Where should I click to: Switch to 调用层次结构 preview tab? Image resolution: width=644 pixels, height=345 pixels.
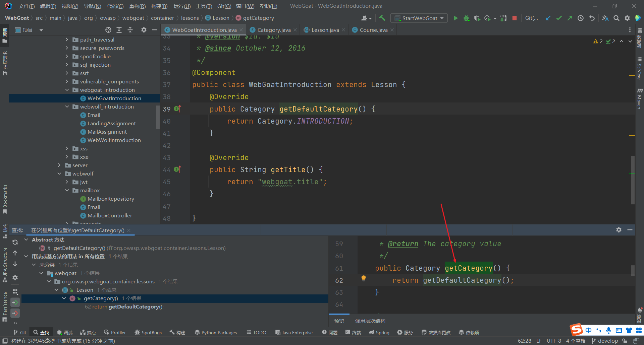(370, 321)
